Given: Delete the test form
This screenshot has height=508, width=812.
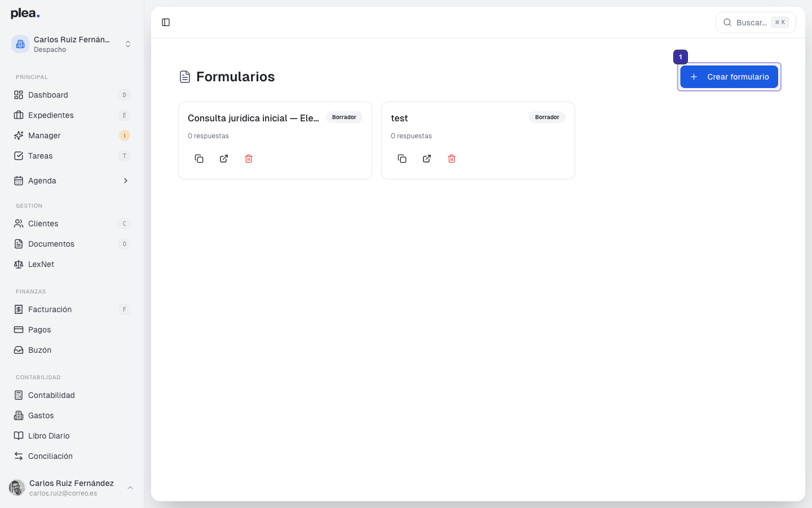Looking at the screenshot, I should (452, 159).
